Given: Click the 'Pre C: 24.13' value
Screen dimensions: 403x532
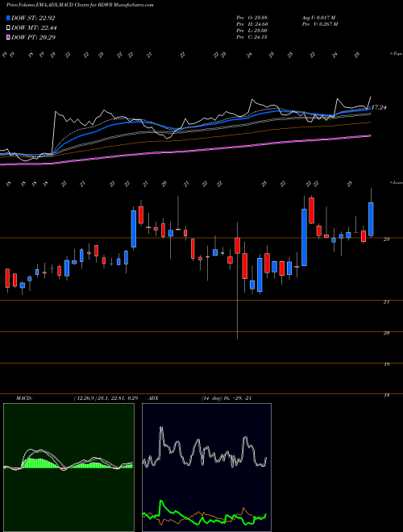Looking at the screenshot, I should tap(253, 37).
